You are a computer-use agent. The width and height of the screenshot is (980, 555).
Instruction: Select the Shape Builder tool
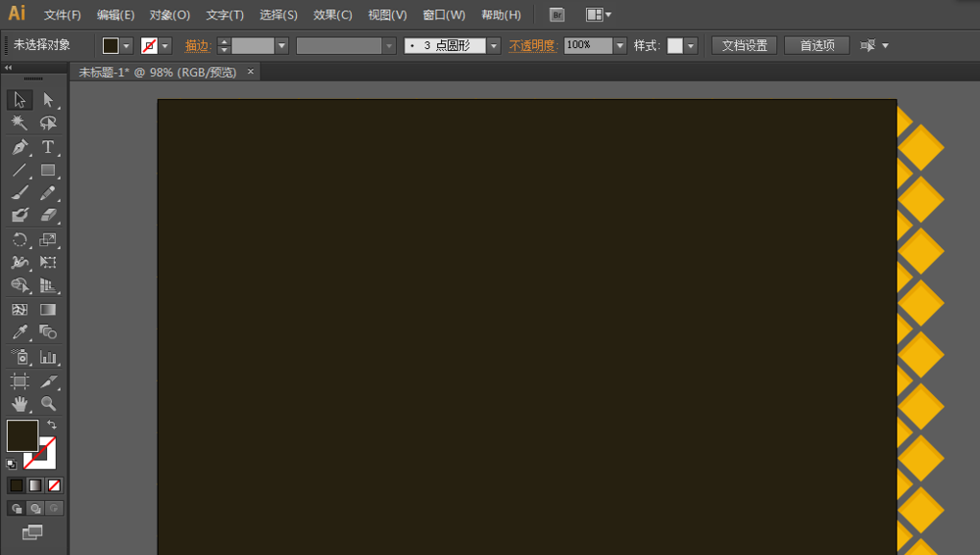click(20, 285)
